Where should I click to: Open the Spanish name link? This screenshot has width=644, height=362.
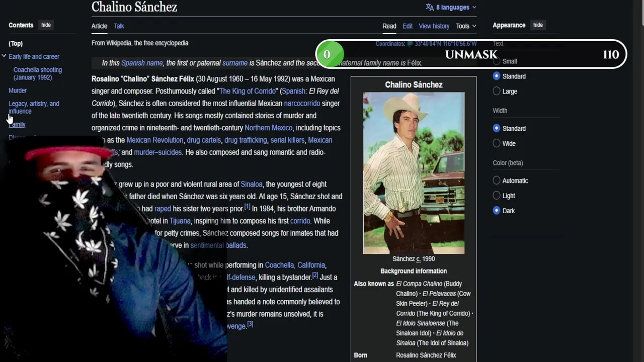click(x=142, y=63)
